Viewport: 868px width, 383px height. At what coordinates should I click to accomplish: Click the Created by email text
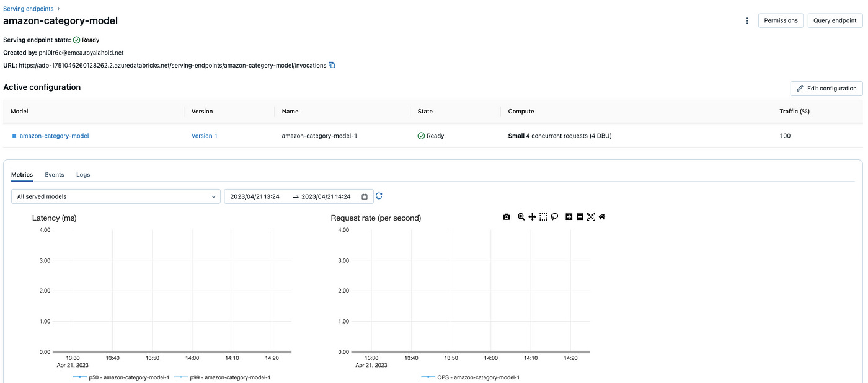(x=81, y=53)
